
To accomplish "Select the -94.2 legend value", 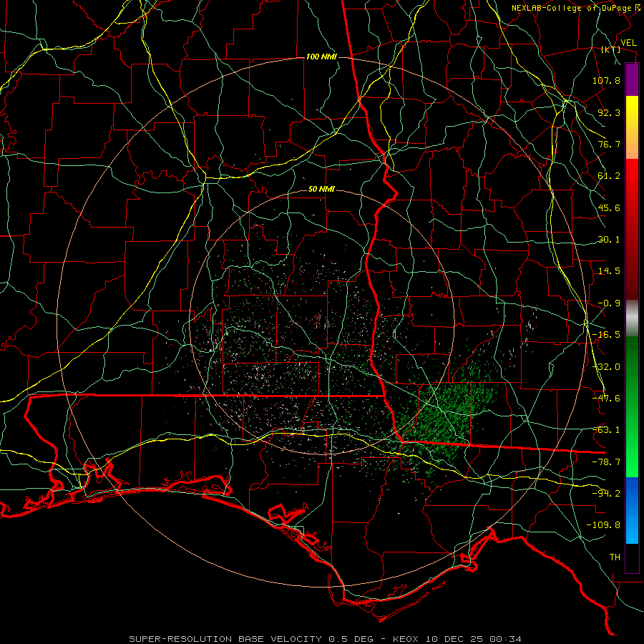I will point(606,494).
